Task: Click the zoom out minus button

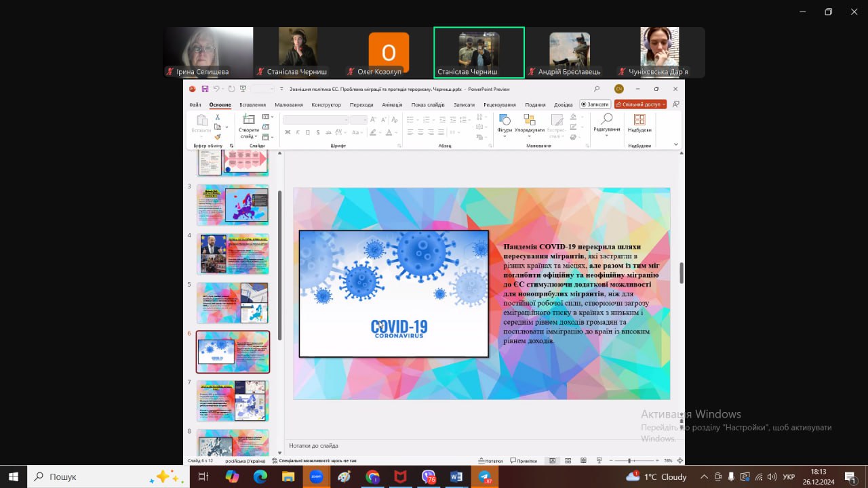Action: pos(611,461)
